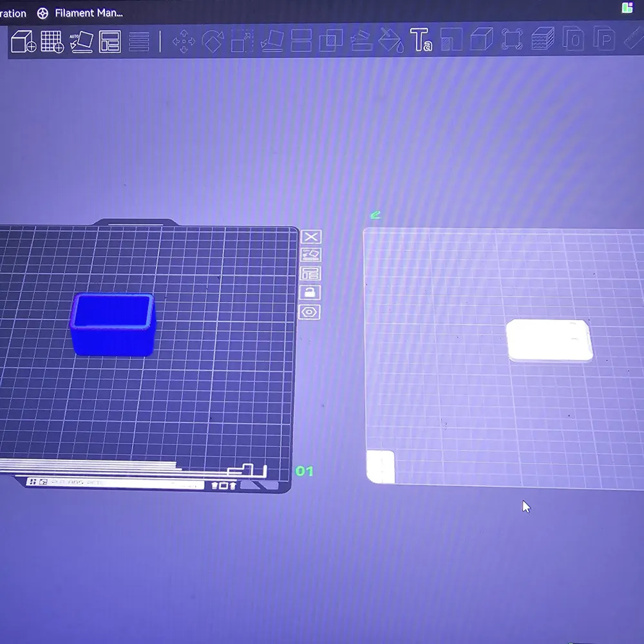Click the bed type label strip on plate 01
This screenshot has height=644, width=644.
click(115, 482)
